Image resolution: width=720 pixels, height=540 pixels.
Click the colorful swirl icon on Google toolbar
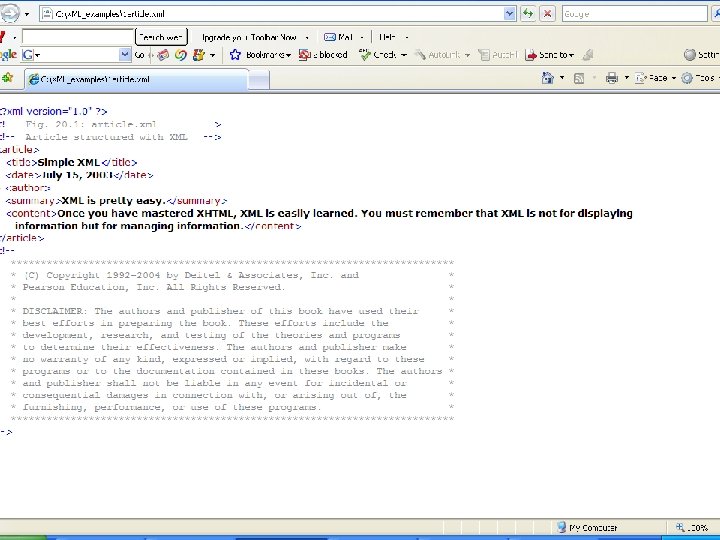pyautogui.click(x=180, y=55)
